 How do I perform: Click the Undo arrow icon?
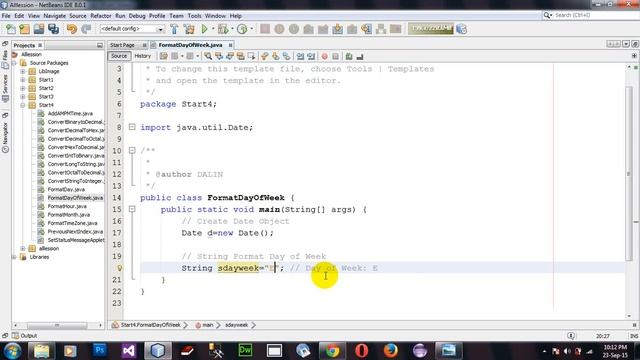pyautogui.click(x=72, y=29)
